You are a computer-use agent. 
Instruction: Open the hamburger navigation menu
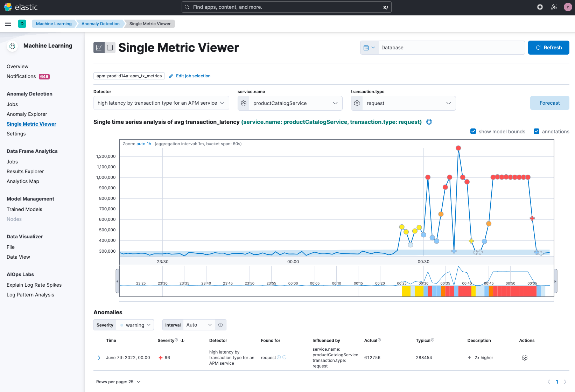click(8, 24)
